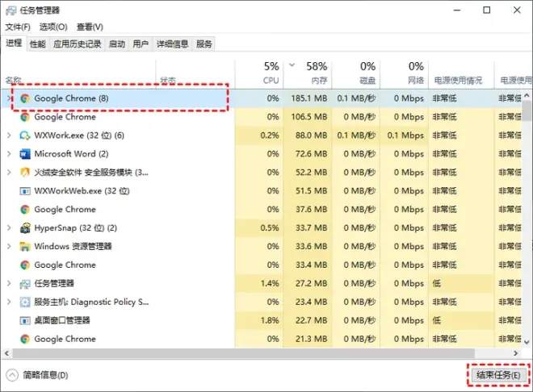533x392 pixels.
Task: Click the 185.1 MB memory cell
Action: (308, 98)
